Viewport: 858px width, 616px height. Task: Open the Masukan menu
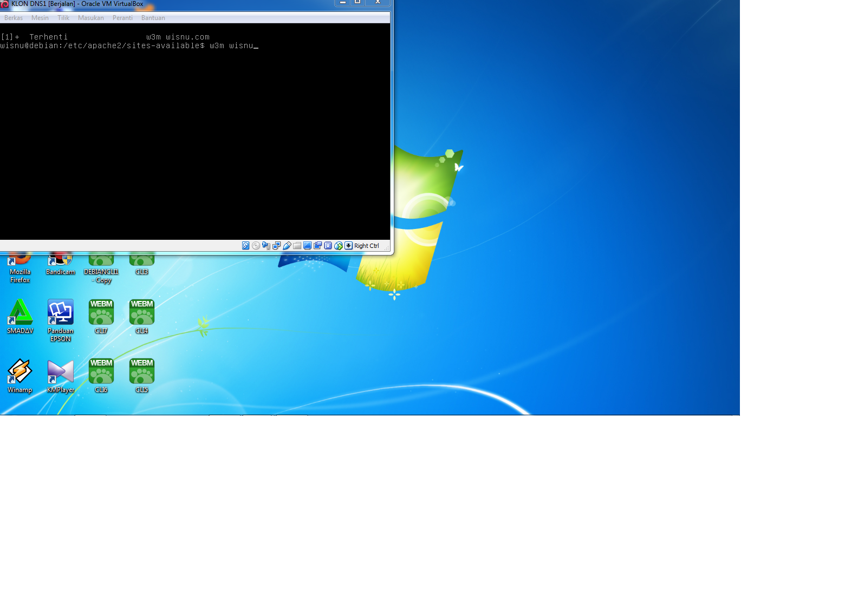coord(91,18)
